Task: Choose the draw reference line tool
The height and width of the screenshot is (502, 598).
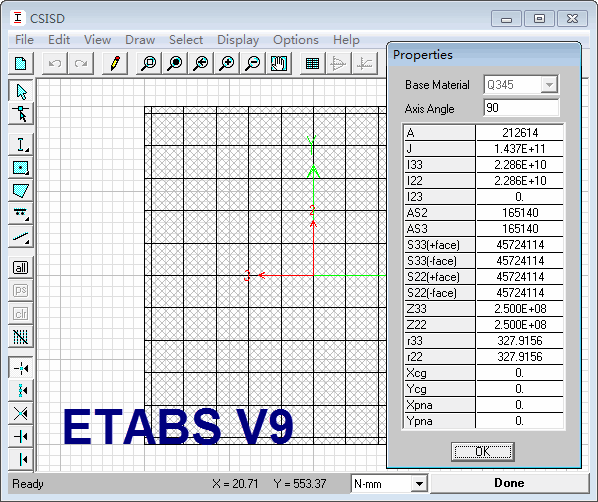Action: click(21, 237)
